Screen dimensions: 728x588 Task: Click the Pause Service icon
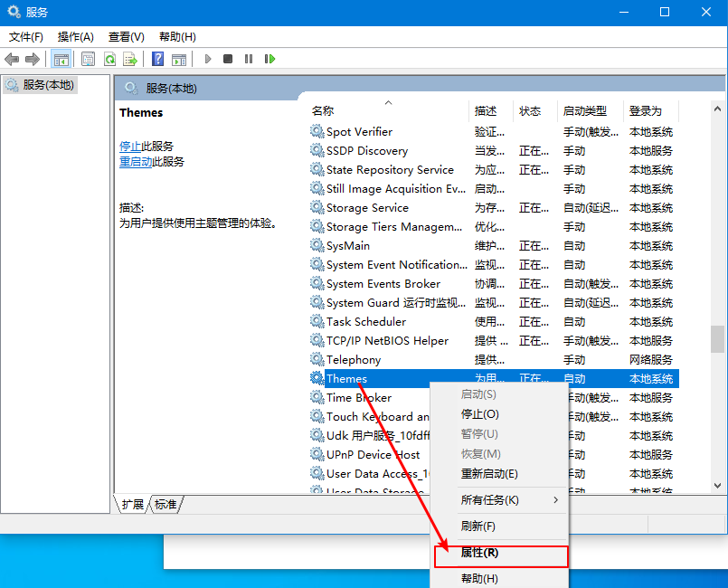coord(249,59)
